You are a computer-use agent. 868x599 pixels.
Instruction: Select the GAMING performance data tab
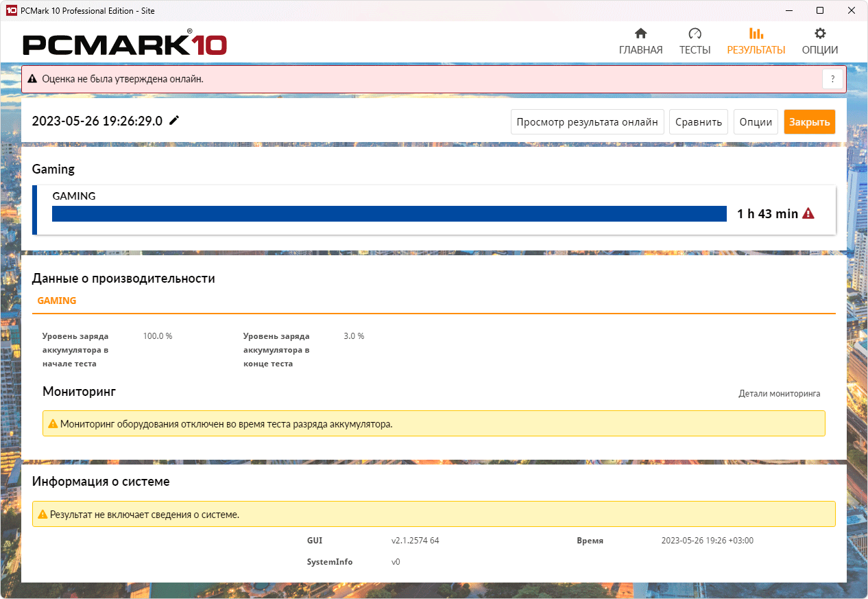point(57,301)
